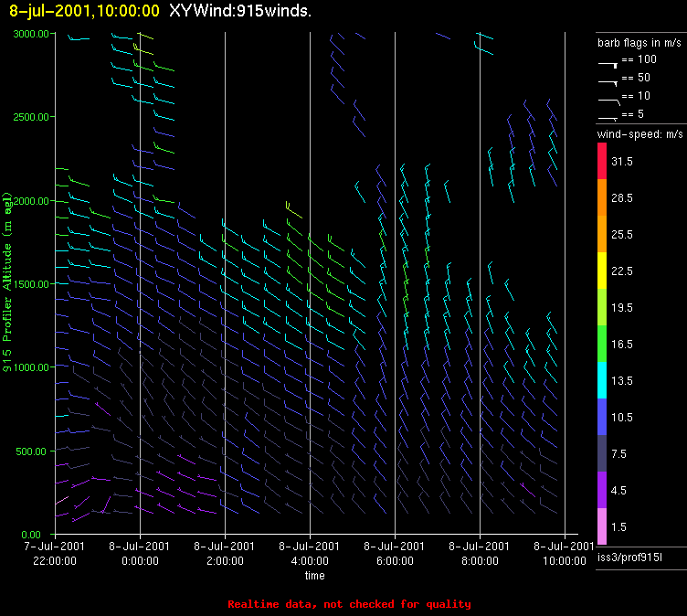Click the '7-Jul-2001 22:00:00' time label

pyautogui.click(x=55, y=553)
